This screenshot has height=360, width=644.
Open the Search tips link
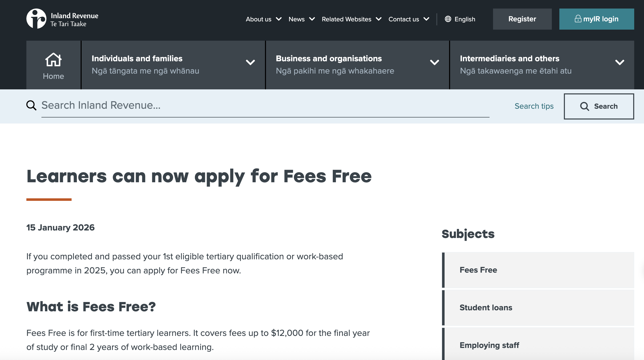click(534, 106)
